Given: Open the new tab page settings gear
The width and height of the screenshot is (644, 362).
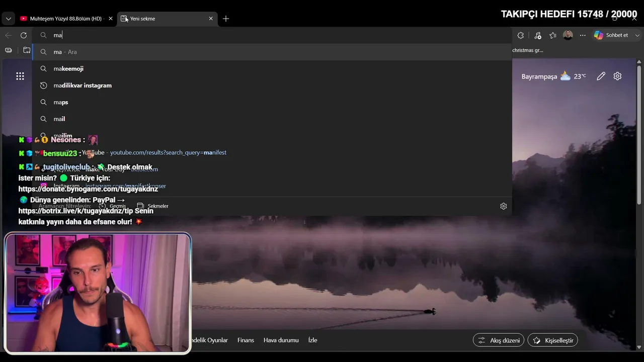Looking at the screenshot, I should click(617, 76).
